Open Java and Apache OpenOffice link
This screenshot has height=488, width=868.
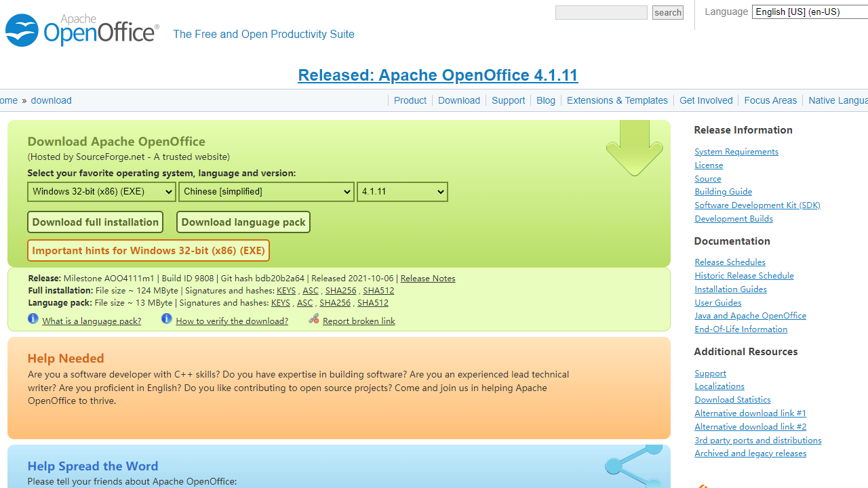pos(751,316)
